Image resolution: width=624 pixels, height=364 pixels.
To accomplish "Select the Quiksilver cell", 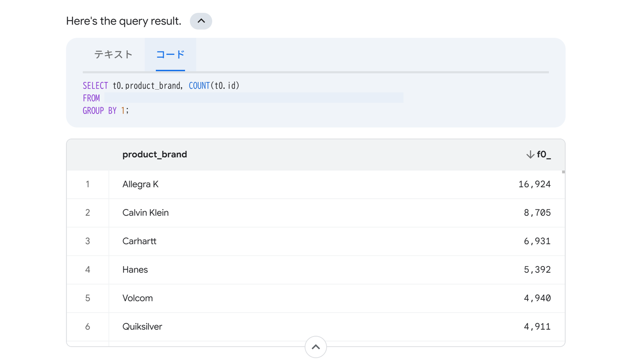I will coord(142,327).
